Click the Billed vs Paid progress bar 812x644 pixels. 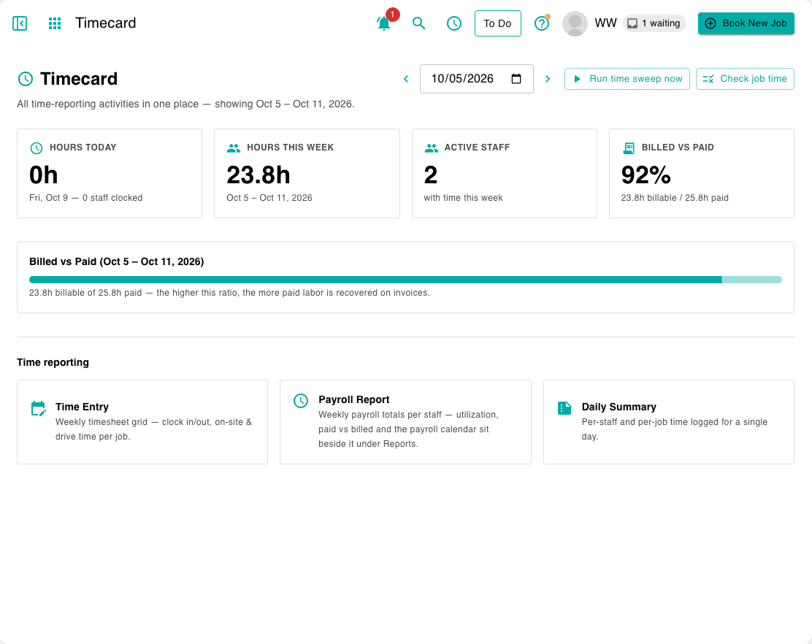pyautogui.click(x=405, y=280)
